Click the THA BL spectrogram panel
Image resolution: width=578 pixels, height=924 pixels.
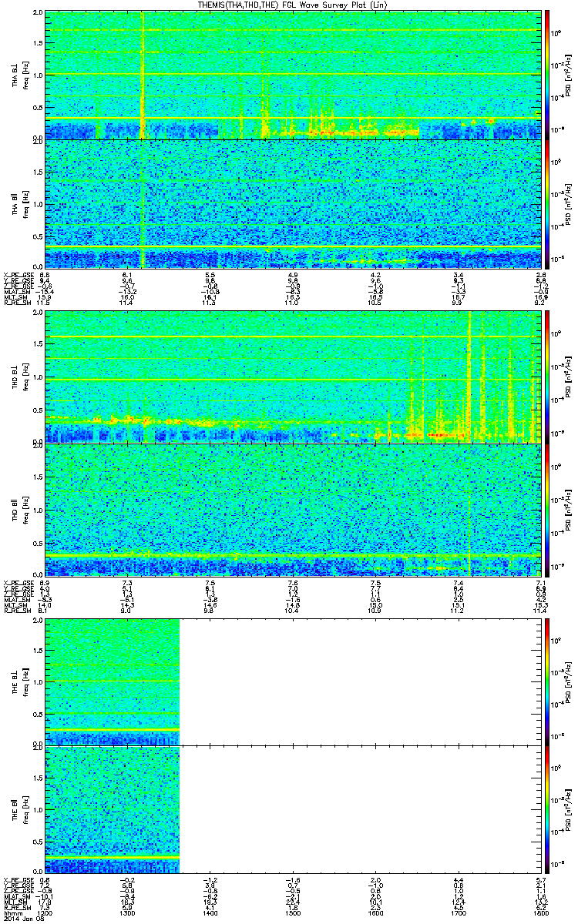291,75
